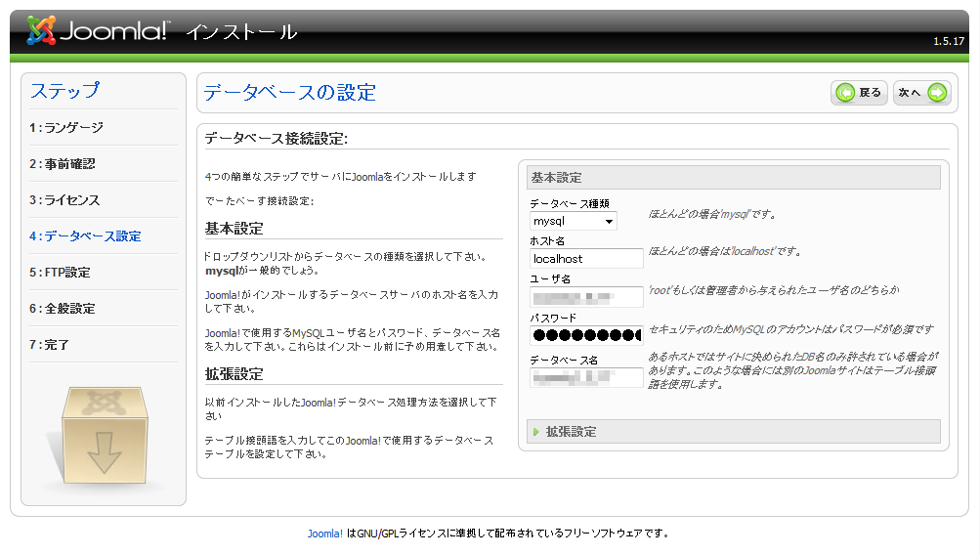Image resolution: width=980 pixels, height=555 pixels.
Task: Click the GNU/GPL license footer text
Action: point(508,534)
